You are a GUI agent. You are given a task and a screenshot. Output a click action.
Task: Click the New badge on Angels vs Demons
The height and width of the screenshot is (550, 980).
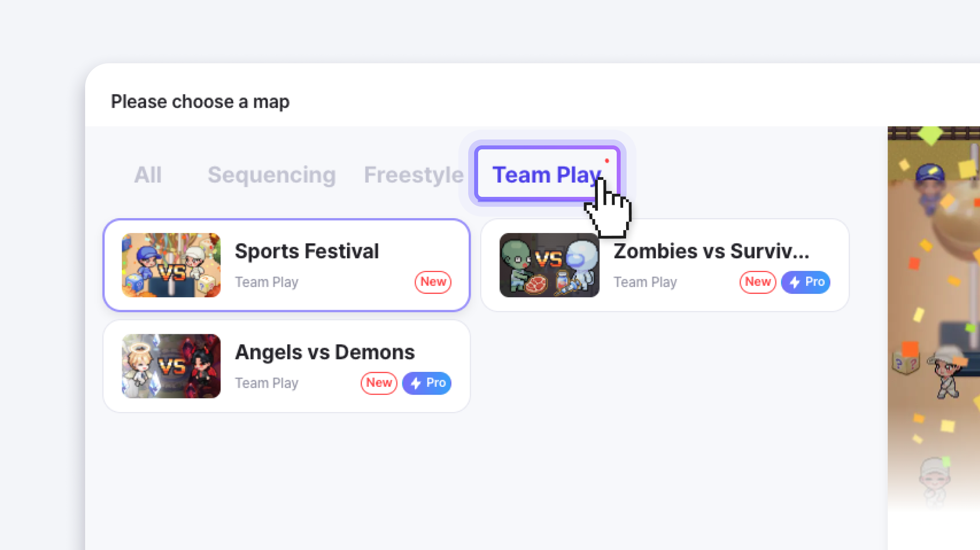point(379,383)
